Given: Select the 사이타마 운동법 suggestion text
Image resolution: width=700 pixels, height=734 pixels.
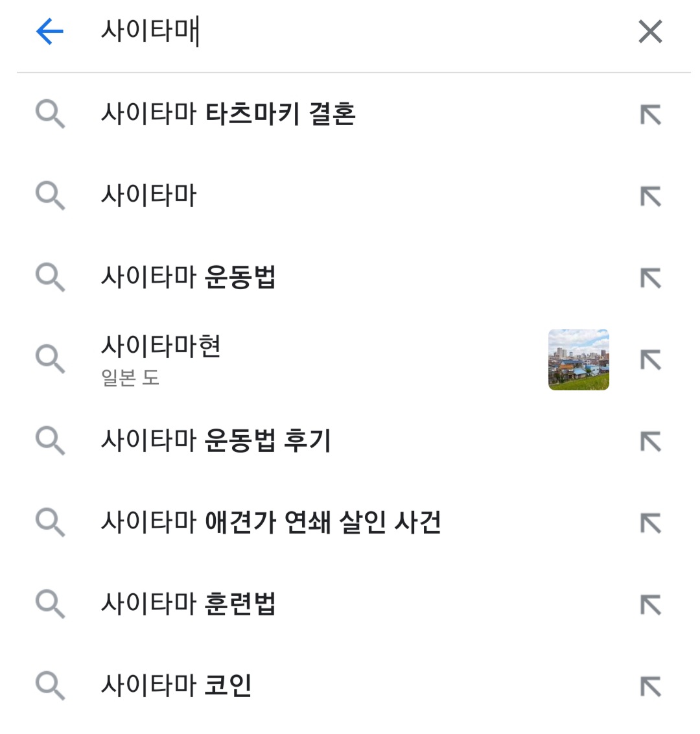Looking at the screenshot, I should (x=188, y=277).
